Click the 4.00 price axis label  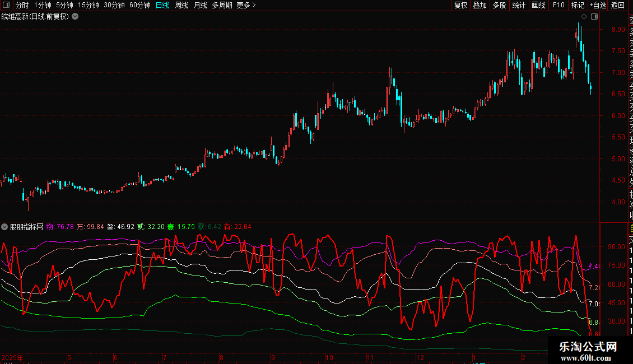(618, 202)
